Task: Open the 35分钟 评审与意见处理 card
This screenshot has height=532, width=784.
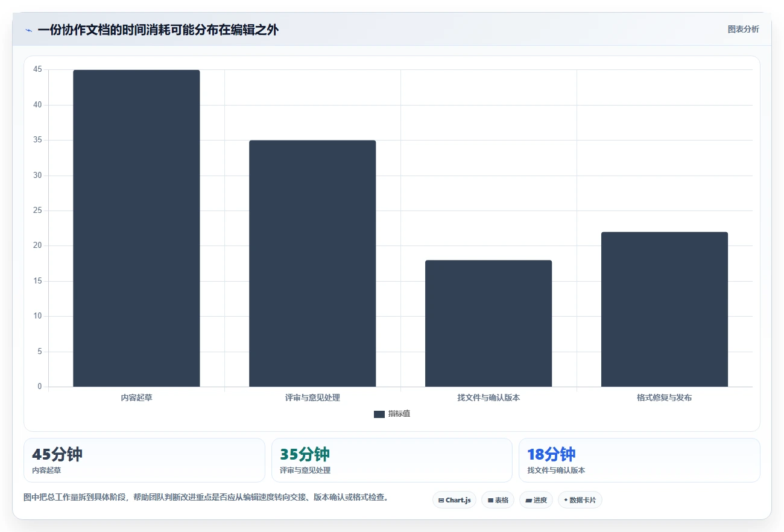Action: pyautogui.click(x=392, y=460)
